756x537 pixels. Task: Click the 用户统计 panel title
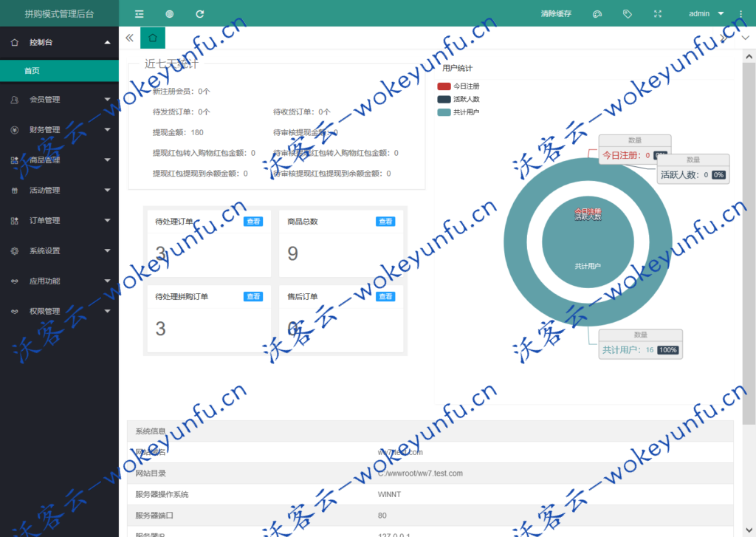coord(458,68)
